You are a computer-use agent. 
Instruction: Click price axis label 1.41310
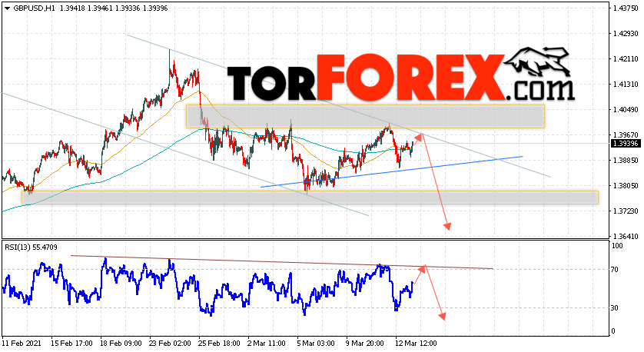(x=626, y=85)
